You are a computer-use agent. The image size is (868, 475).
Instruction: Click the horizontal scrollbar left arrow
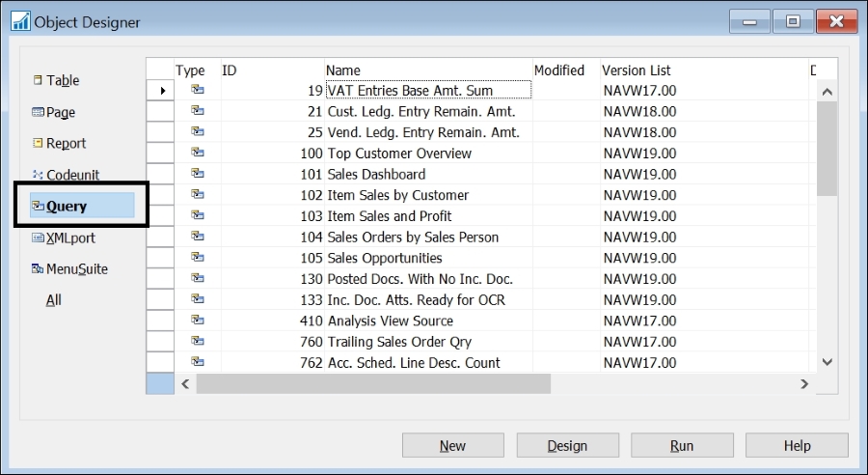click(x=185, y=383)
